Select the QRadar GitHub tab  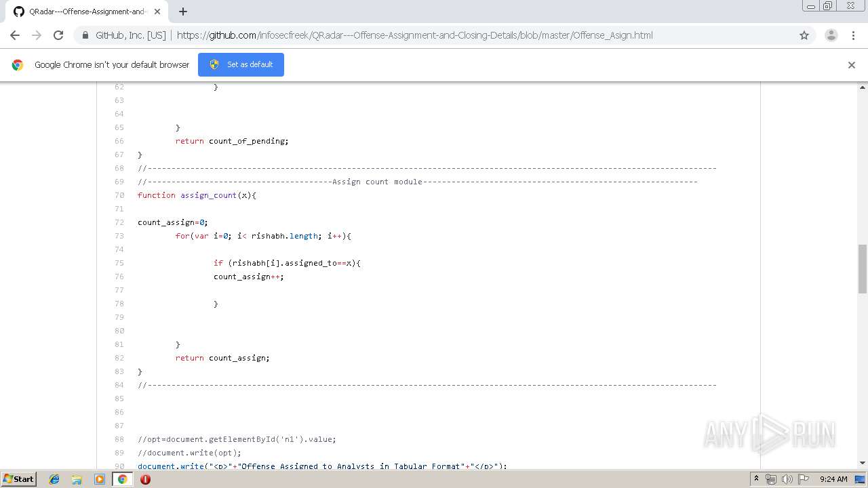pos(87,12)
